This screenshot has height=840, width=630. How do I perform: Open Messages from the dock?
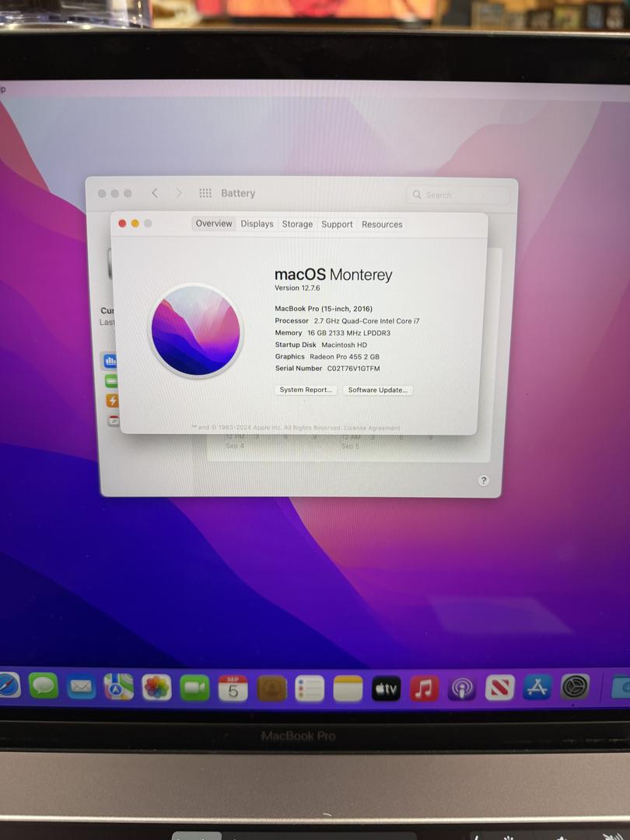point(44,686)
